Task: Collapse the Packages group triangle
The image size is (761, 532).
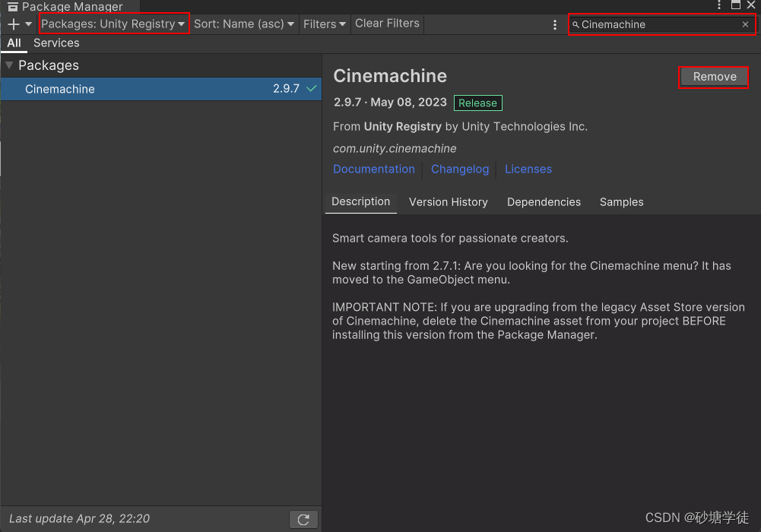Action: 8,65
